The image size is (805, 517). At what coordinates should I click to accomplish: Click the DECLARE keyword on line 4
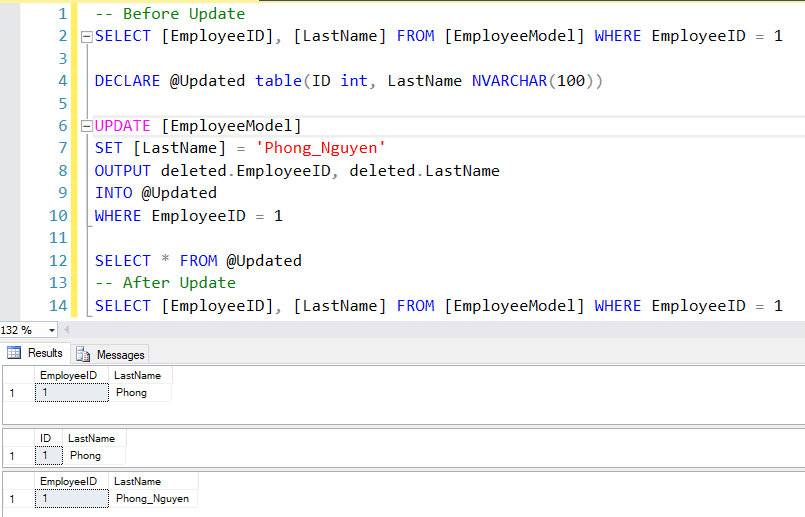click(127, 81)
